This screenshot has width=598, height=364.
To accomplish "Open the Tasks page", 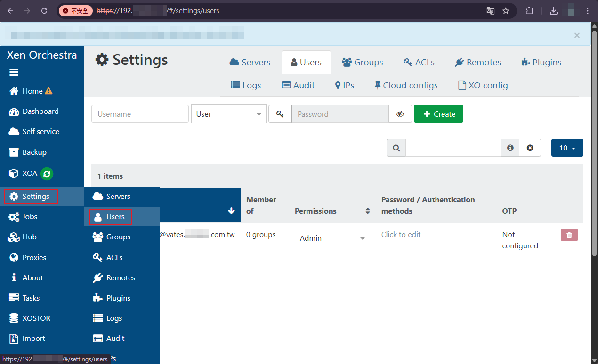I will [24, 298].
